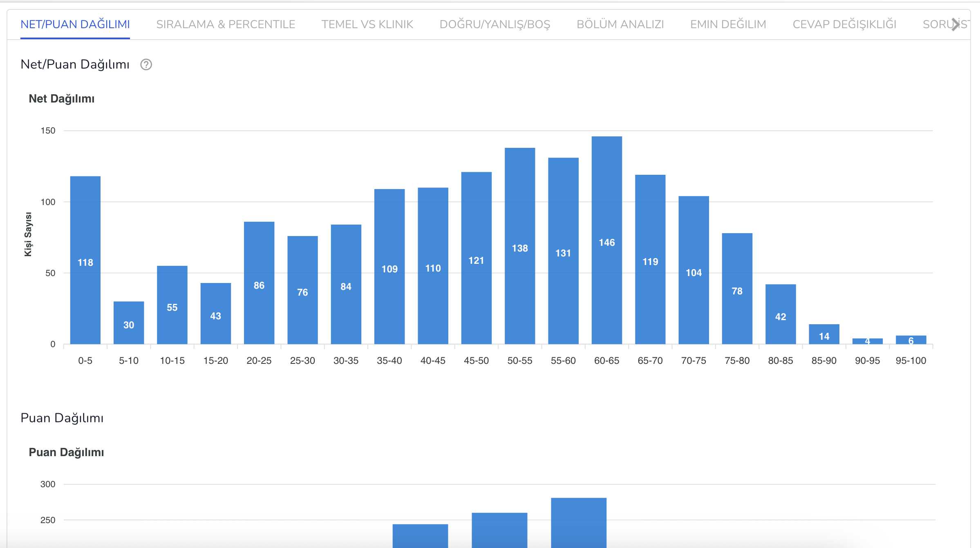
Task: Click the 30-35 bar showing 84
Action: point(346,284)
